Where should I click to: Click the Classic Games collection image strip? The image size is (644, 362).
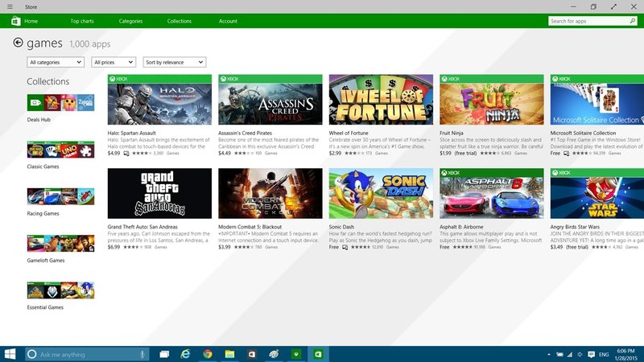pos(61,150)
